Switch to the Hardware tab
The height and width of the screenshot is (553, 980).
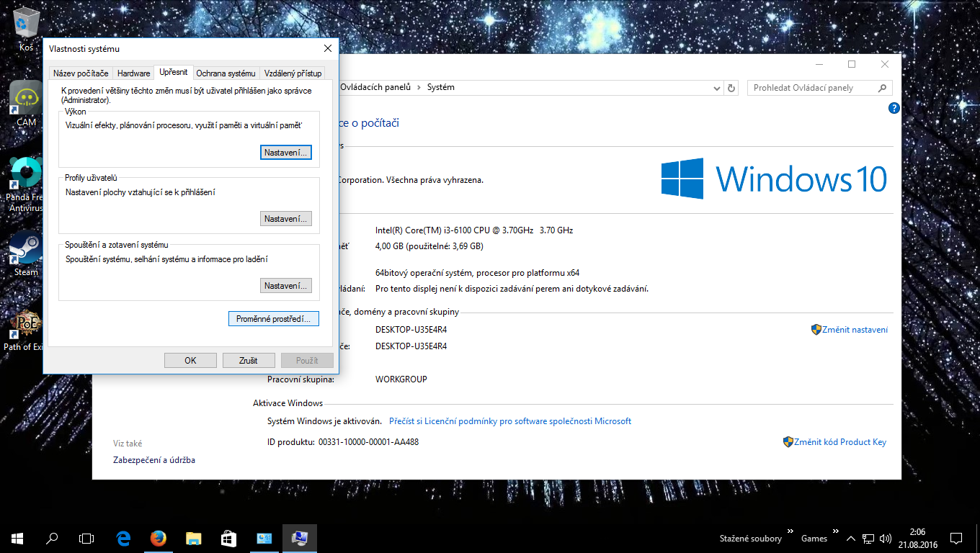[134, 73]
